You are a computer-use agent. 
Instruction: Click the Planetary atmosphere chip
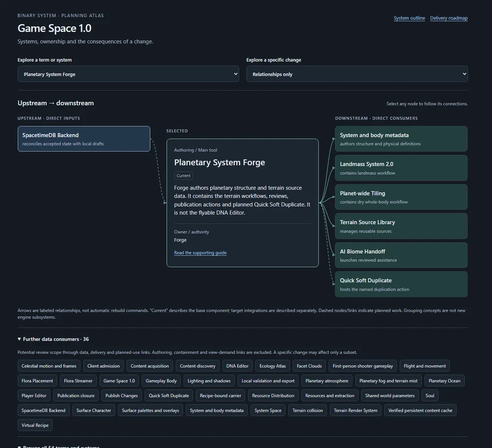point(327,381)
